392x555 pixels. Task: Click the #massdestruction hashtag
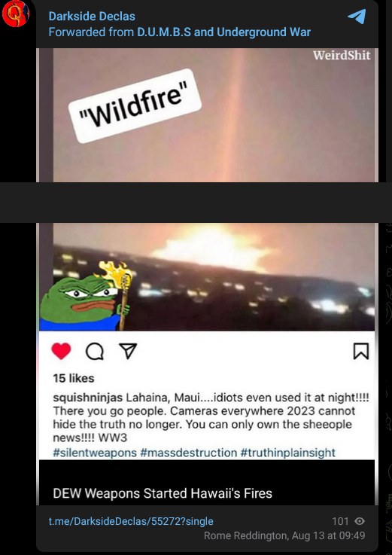point(189,453)
